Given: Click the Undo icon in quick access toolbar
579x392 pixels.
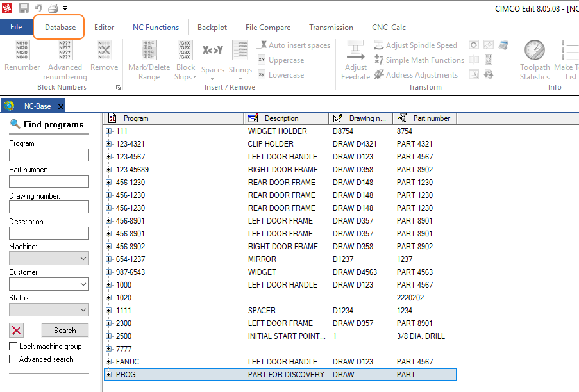Looking at the screenshot, I should 38,8.
